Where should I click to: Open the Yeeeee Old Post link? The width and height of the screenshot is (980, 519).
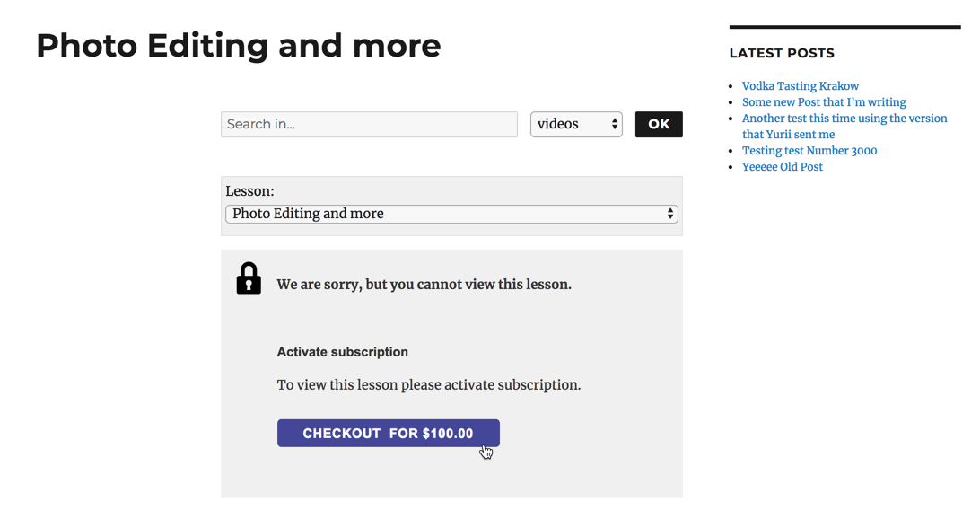coord(783,167)
